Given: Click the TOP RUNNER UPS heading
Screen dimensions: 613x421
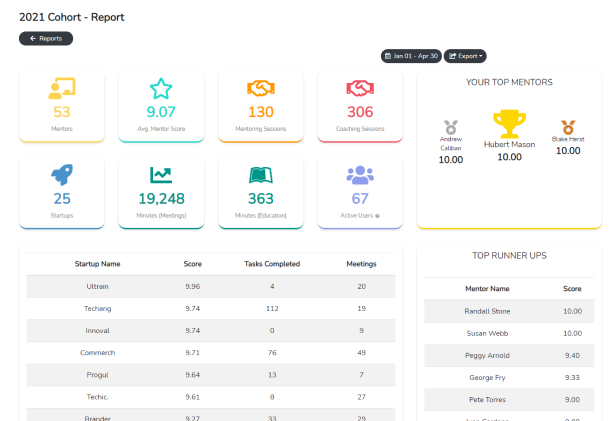Looking at the screenshot, I should click(x=509, y=256).
